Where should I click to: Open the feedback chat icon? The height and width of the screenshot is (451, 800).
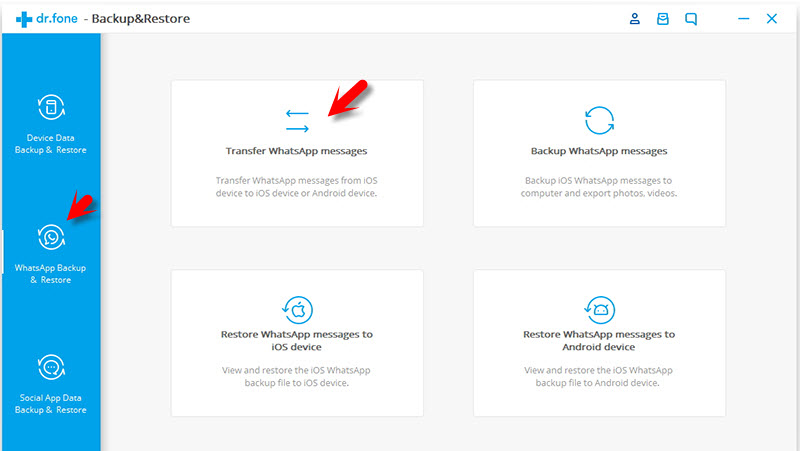[x=691, y=19]
